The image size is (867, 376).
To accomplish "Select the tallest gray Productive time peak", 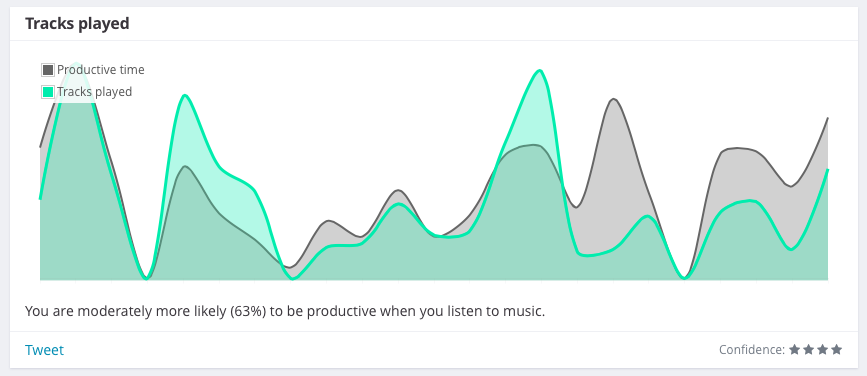I will 77,65.
